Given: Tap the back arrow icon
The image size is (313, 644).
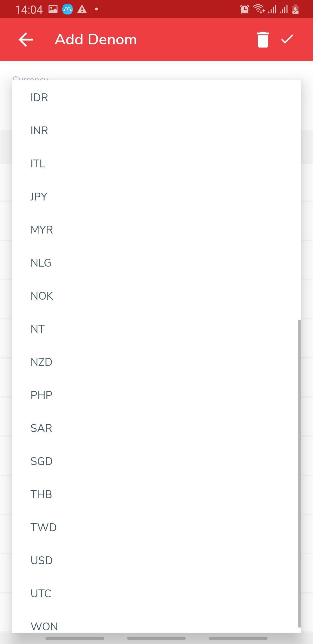Looking at the screenshot, I should 26,39.
